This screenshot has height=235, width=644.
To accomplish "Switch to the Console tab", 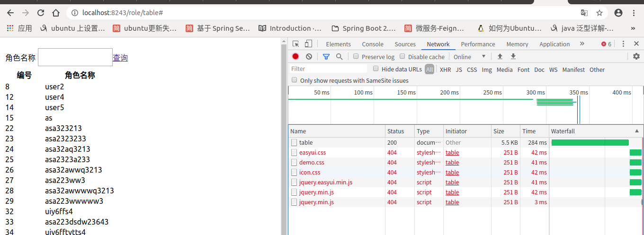I will [373, 44].
